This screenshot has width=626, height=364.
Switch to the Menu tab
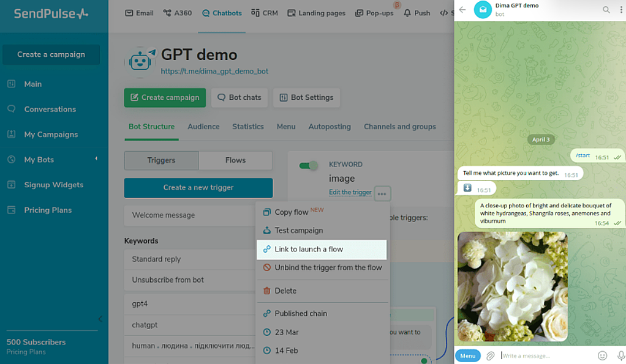[286, 127]
